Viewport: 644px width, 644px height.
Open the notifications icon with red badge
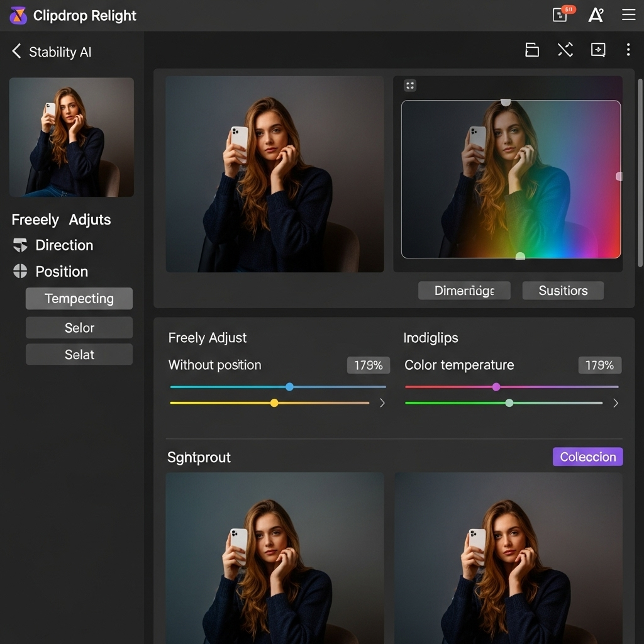(563, 14)
